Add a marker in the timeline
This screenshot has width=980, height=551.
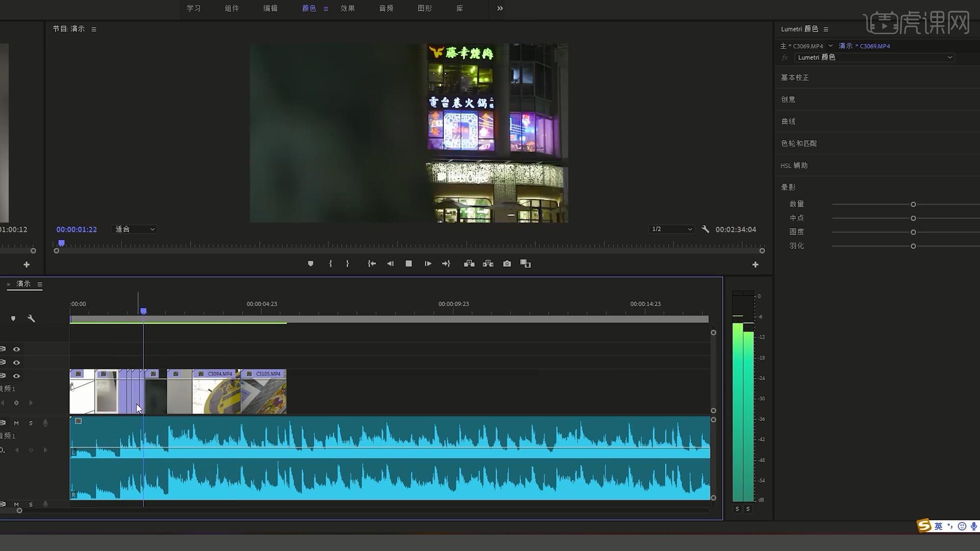13,318
